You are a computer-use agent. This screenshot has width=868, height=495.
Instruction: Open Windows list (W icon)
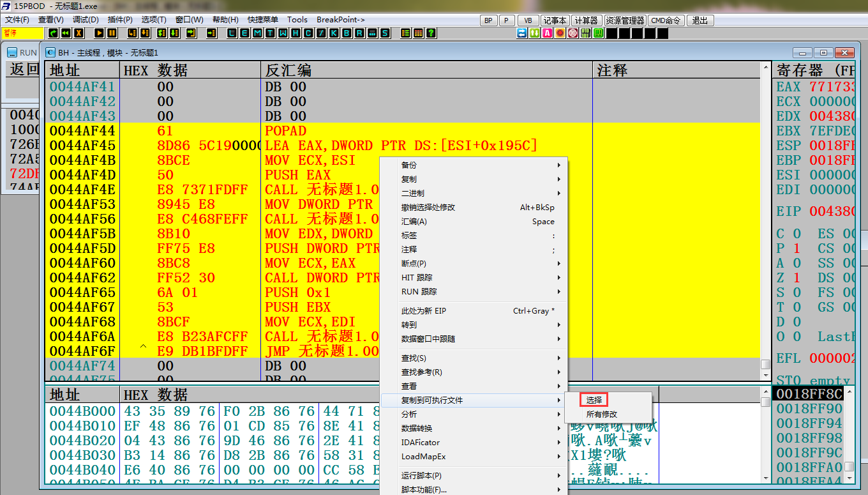[283, 33]
